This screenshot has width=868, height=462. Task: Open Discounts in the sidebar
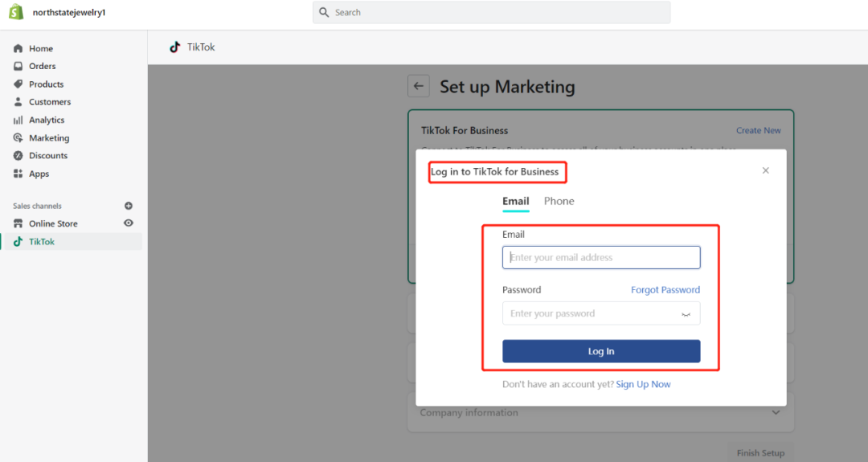pyautogui.click(x=48, y=156)
